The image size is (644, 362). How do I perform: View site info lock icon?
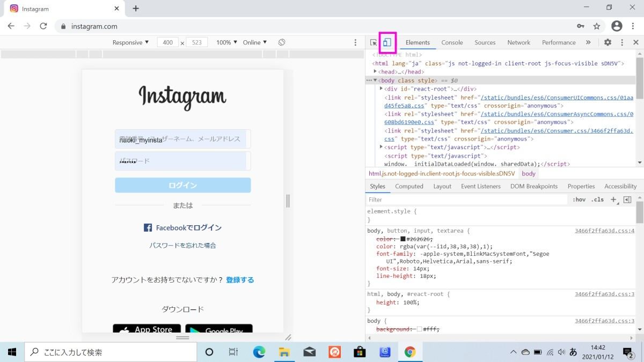(64, 26)
